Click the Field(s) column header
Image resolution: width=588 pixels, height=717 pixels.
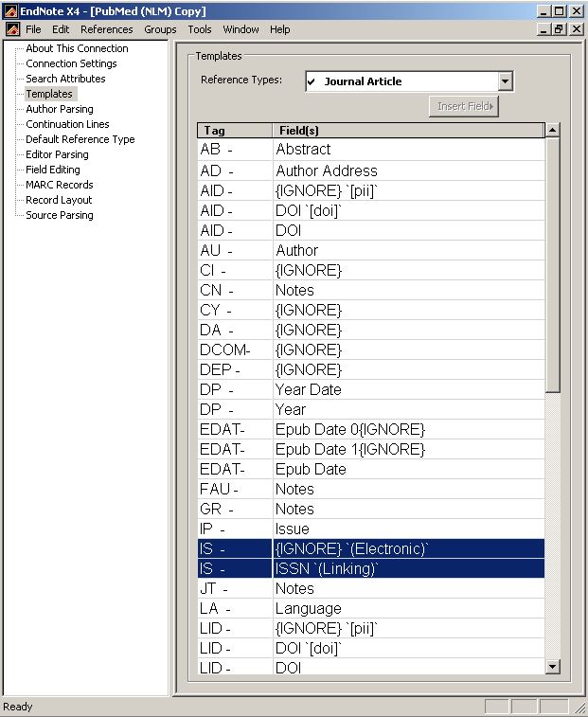tap(408, 131)
